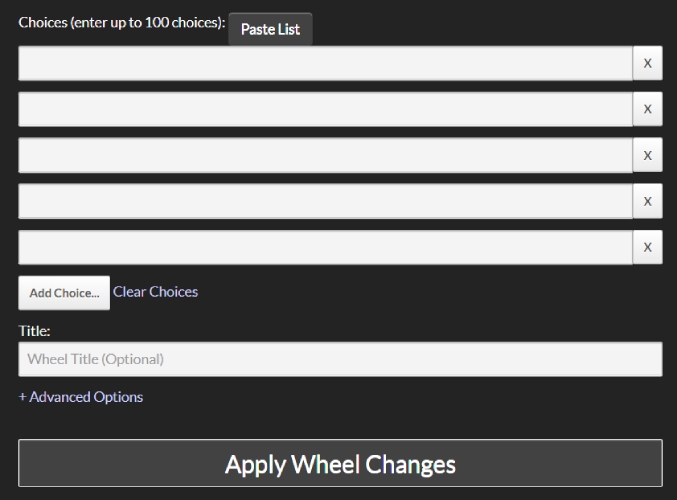Viewport: 677px width, 500px height.
Task: Open the Paste List dialog
Action: 270,29
